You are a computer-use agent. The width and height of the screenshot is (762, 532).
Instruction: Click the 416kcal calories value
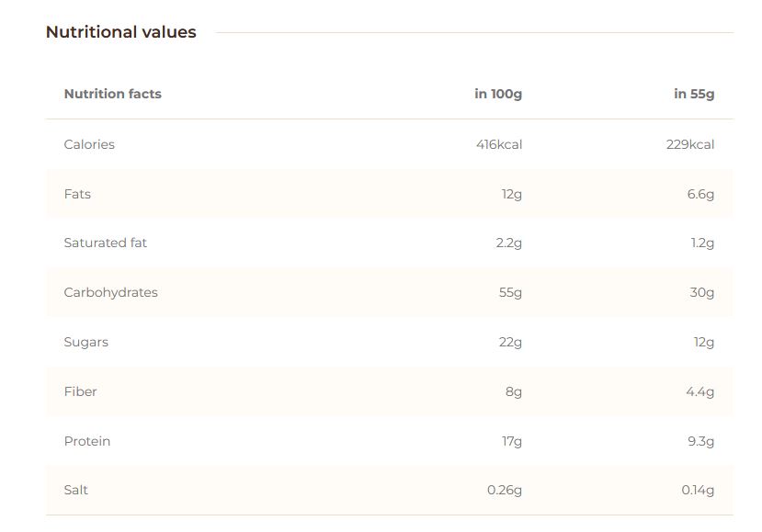point(499,144)
